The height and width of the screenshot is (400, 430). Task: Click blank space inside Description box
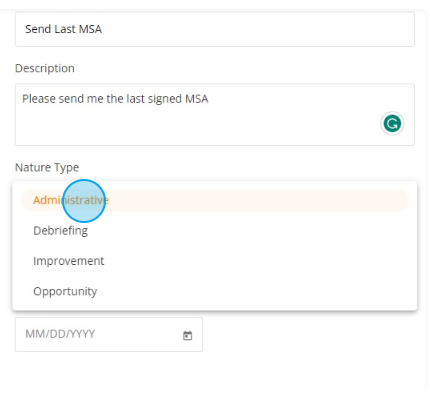(200, 127)
